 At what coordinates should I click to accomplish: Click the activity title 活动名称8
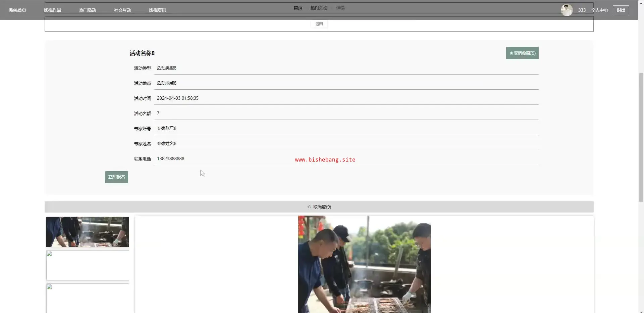(x=142, y=53)
